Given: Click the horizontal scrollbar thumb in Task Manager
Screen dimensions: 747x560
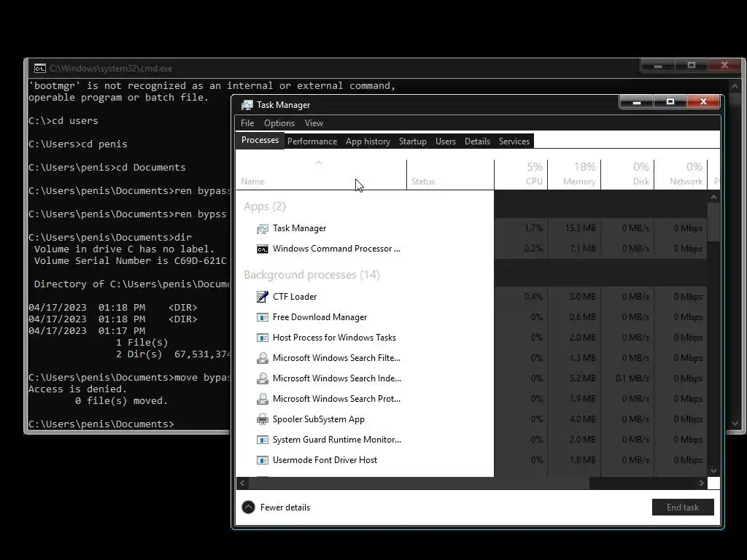Looking at the screenshot, I should (419, 483).
